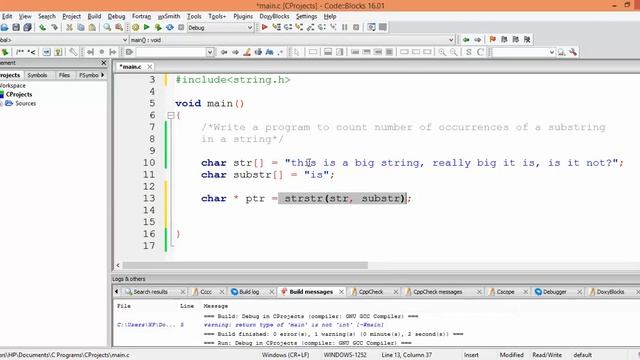The image size is (640, 360).
Task: Open the View menu
Action: (25, 16)
